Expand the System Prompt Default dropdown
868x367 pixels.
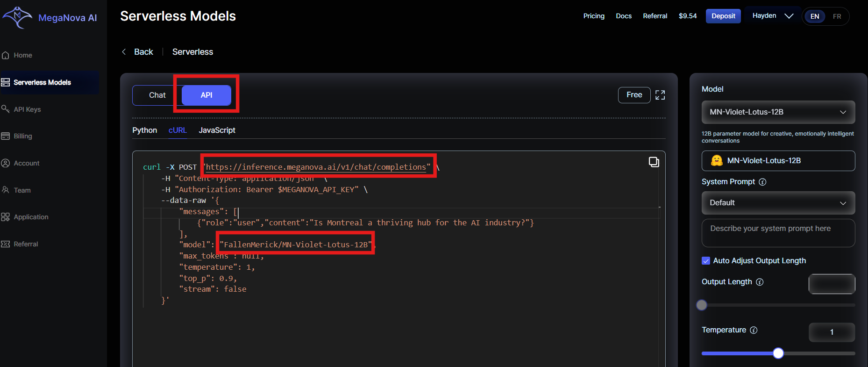[778, 203]
